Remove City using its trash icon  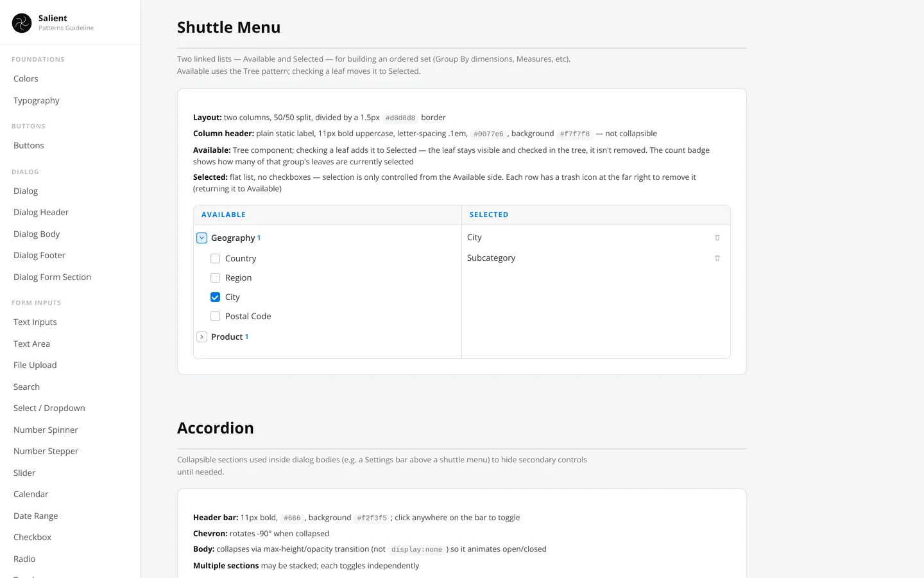[717, 238]
